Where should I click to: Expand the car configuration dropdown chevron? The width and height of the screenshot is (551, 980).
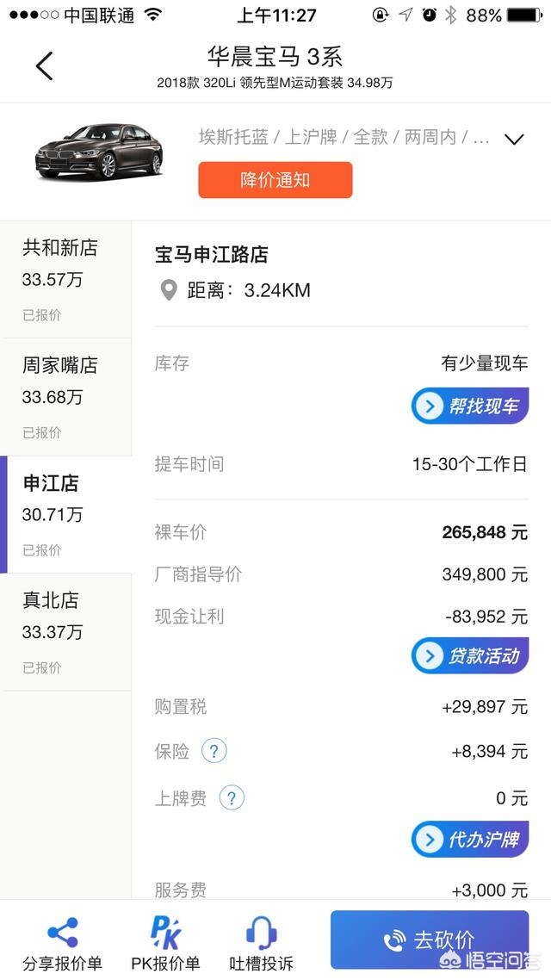[x=514, y=139]
